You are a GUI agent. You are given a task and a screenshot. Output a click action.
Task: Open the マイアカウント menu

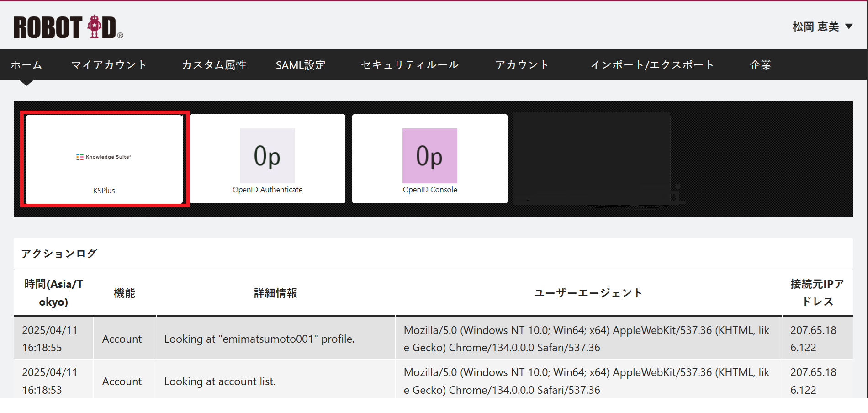tap(109, 65)
